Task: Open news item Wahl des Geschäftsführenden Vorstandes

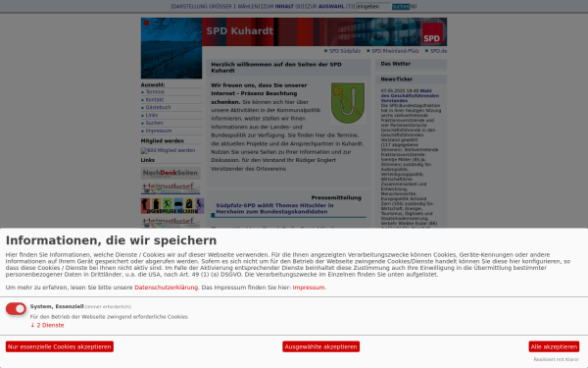Action: (x=410, y=96)
